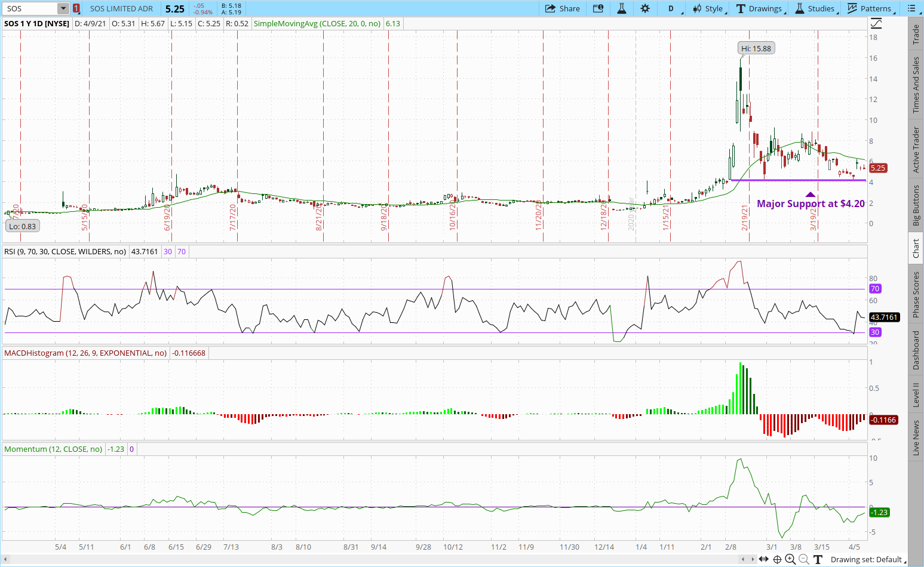This screenshot has height=567, width=924.
Task: Click the curve icon above the price axis
Action: pyautogui.click(x=876, y=24)
